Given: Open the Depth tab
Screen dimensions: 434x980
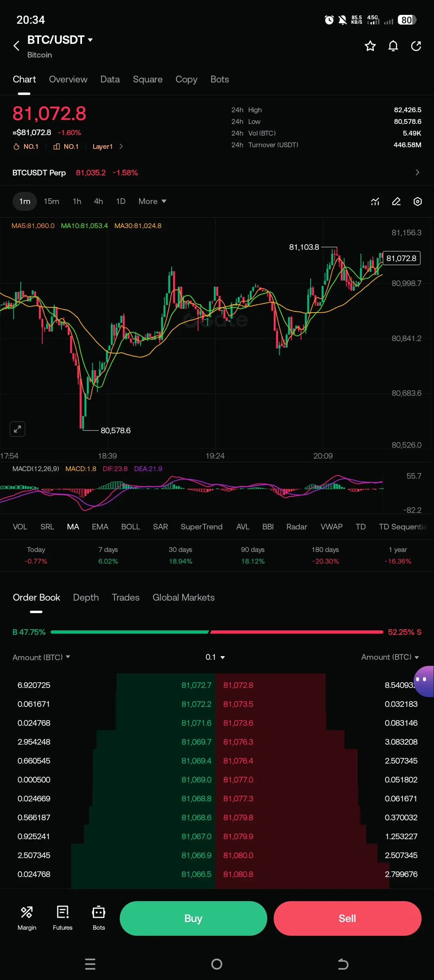Looking at the screenshot, I should point(86,597).
